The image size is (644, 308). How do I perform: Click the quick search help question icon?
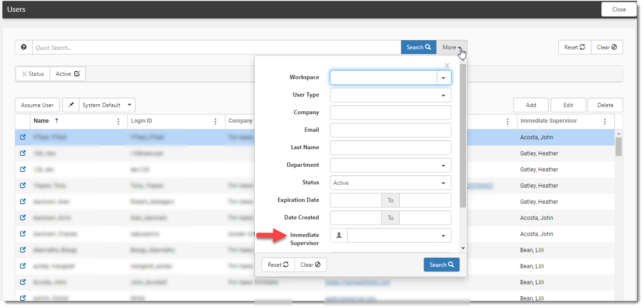click(24, 47)
